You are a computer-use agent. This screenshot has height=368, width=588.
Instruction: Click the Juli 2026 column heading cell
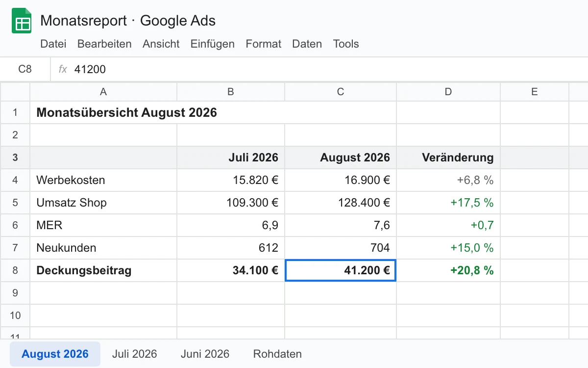point(231,158)
